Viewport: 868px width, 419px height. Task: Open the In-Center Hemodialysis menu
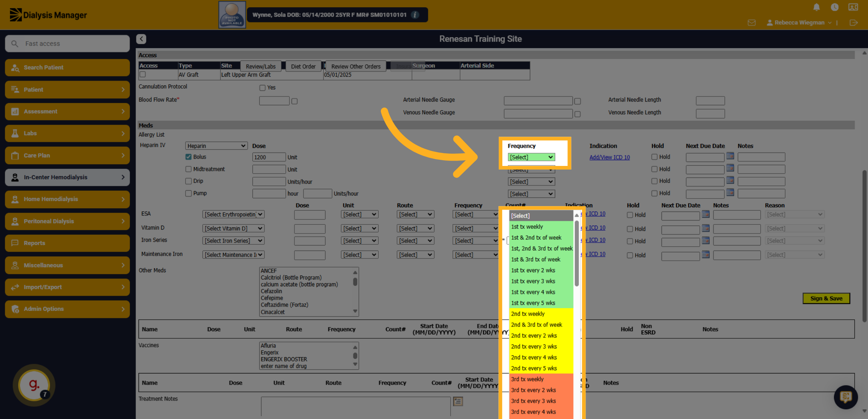click(x=67, y=177)
